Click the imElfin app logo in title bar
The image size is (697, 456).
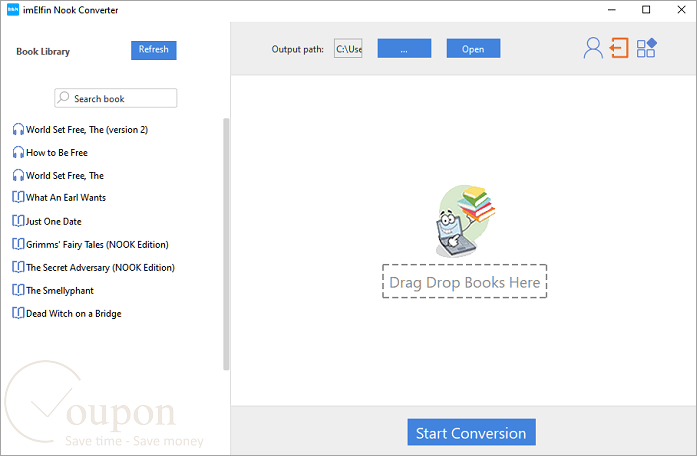point(13,9)
